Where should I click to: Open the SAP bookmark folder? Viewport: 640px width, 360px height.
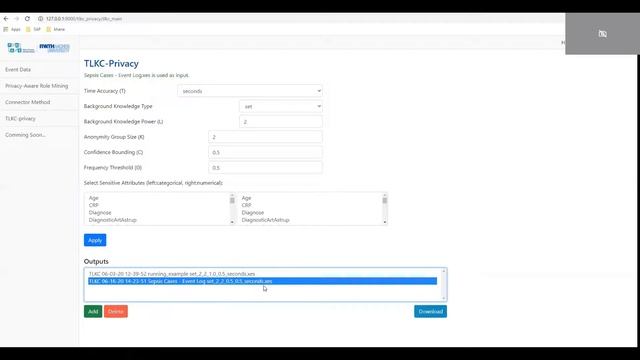point(33,29)
